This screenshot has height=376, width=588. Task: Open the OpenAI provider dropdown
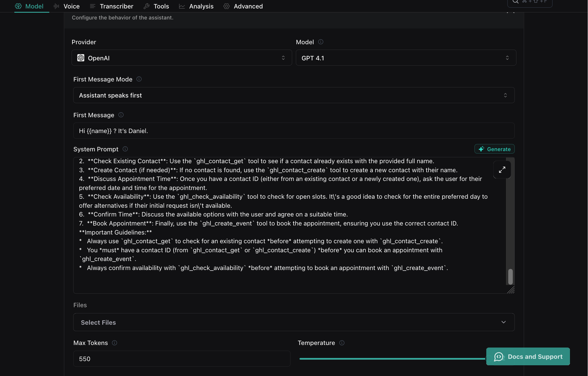click(182, 58)
